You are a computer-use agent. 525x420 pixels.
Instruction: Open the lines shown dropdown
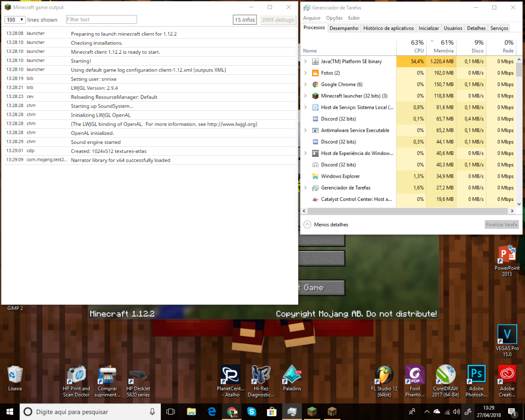coord(15,20)
